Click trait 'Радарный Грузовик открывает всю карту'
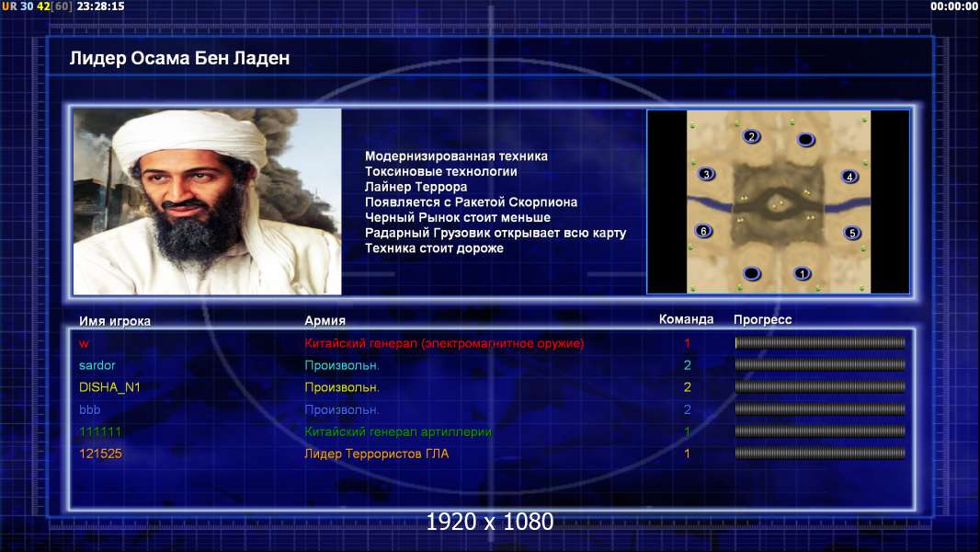The image size is (980, 552). click(496, 233)
